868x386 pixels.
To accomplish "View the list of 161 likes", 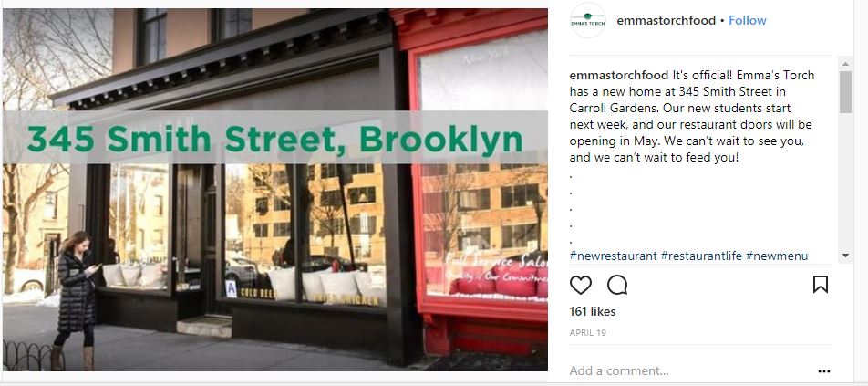I will tap(593, 312).
